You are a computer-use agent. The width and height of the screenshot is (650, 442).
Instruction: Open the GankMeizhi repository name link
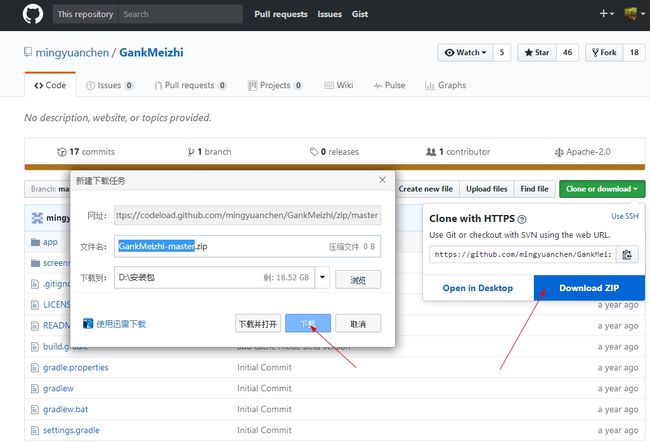tap(151, 53)
